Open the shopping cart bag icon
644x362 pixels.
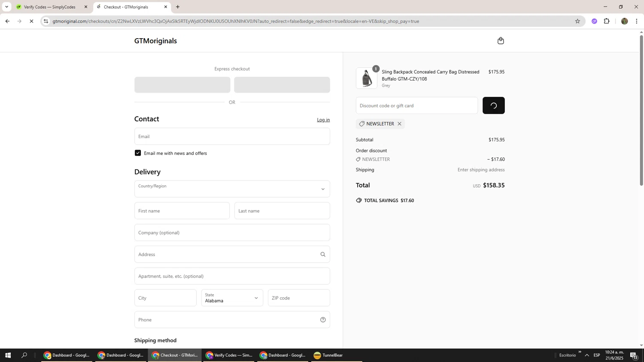(501, 41)
